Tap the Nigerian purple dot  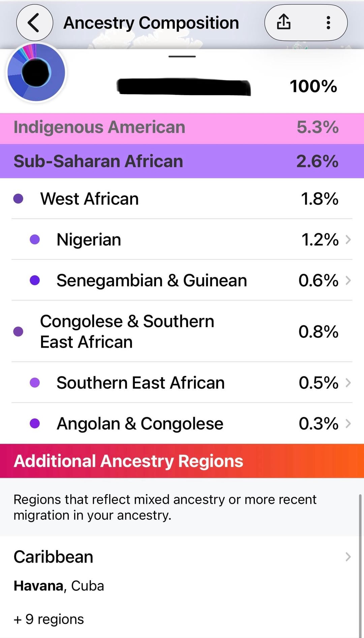35,239
